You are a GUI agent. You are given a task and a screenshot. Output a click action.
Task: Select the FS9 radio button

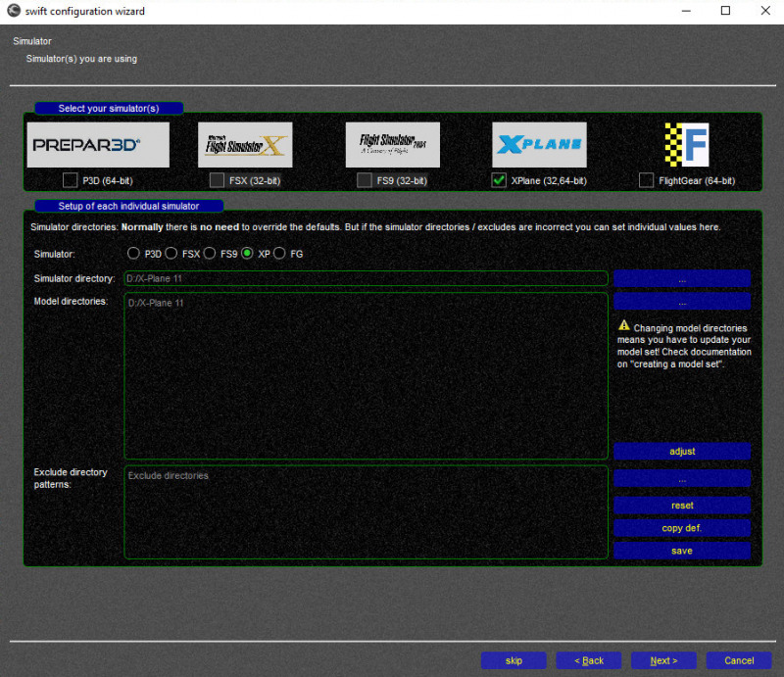click(209, 253)
